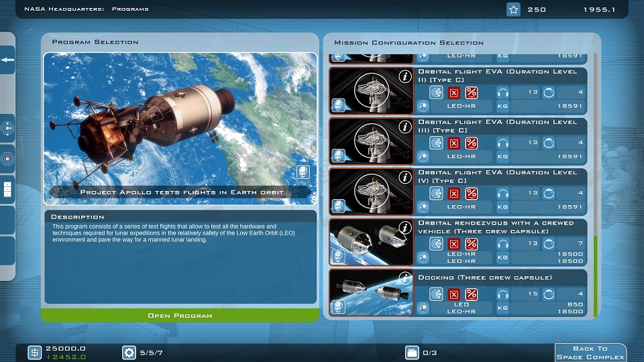
Task: Select Orbital rendezvous mission thumbnail
Action: click(371, 242)
